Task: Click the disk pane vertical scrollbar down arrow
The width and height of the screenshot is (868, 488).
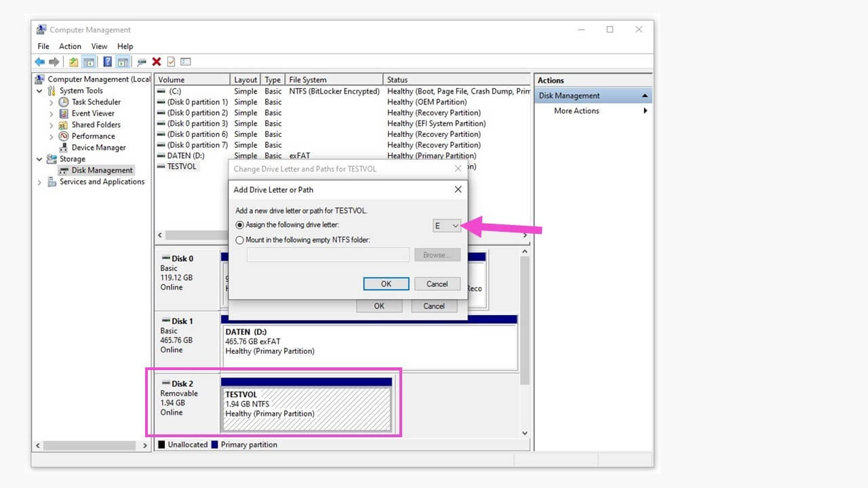Action: 524,432
